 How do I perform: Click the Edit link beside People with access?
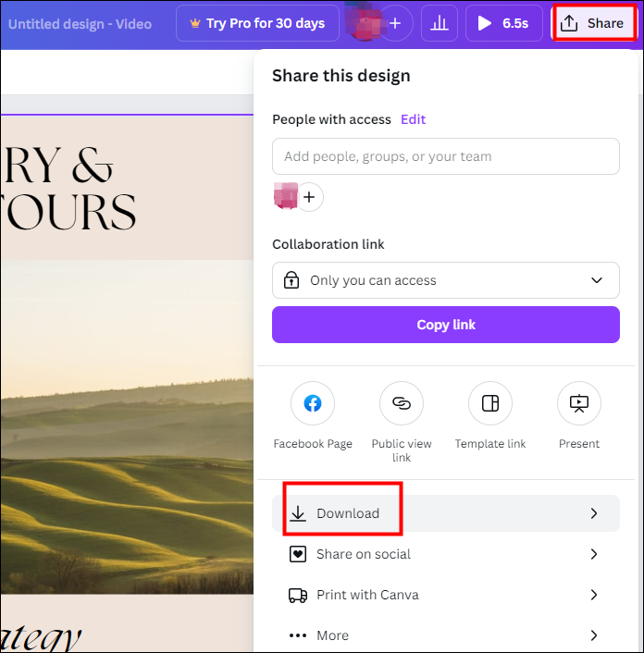coord(413,119)
